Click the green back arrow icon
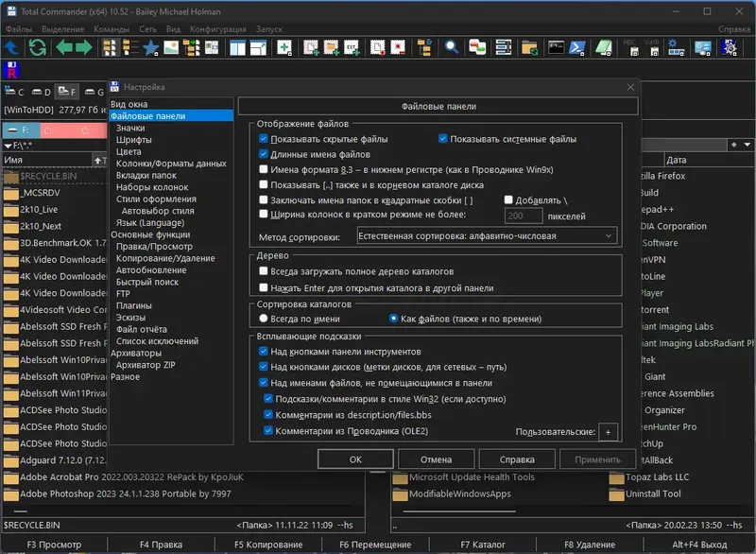The width and height of the screenshot is (756, 554). point(64,47)
